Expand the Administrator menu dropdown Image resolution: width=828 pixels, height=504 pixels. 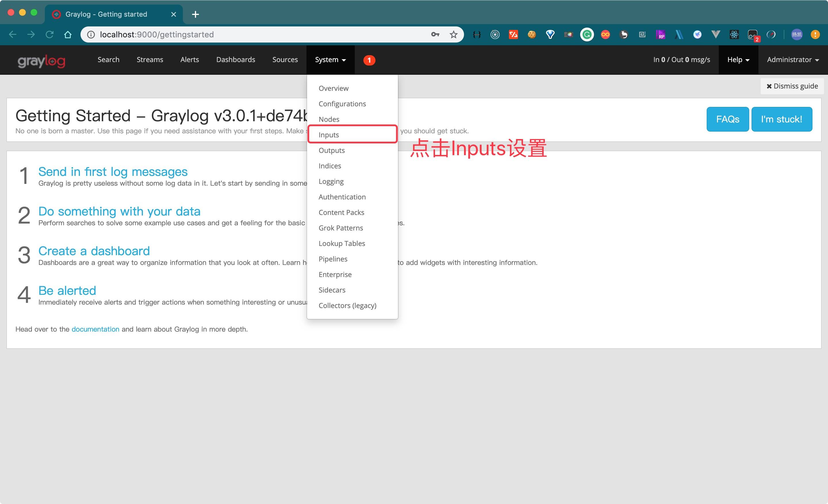coord(793,59)
